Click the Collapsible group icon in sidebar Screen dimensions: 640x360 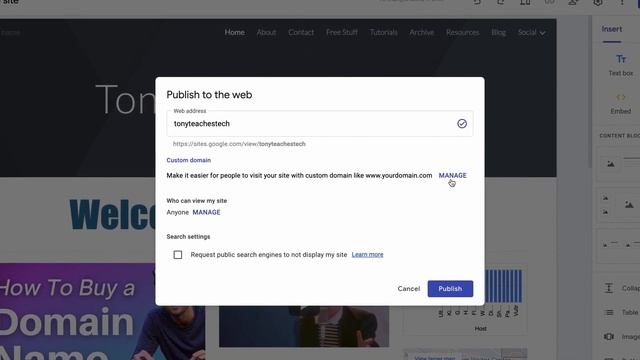(609, 288)
